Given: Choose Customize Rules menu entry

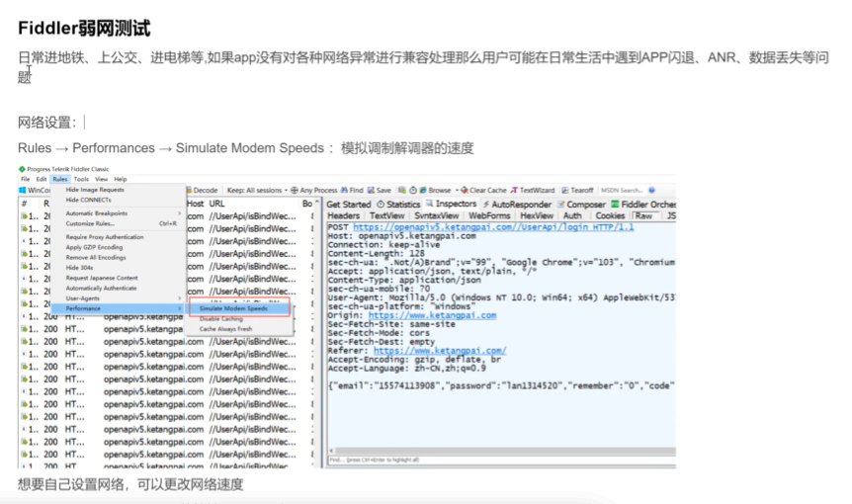Looking at the screenshot, I should click(90, 223).
